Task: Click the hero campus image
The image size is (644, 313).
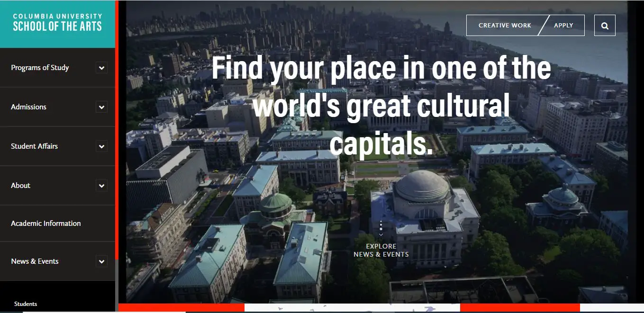Action: [379, 189]
